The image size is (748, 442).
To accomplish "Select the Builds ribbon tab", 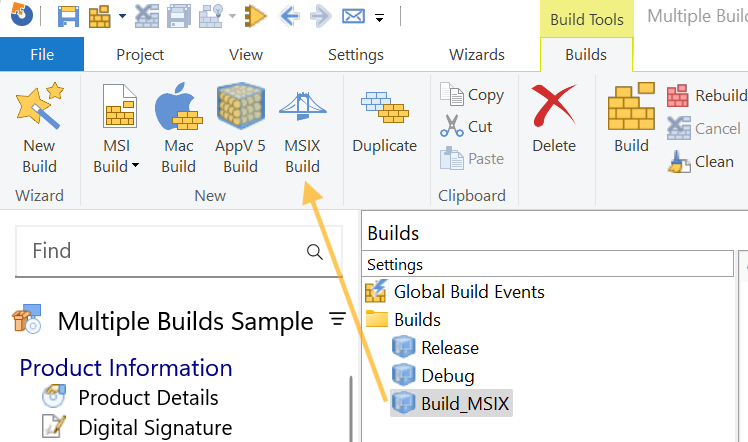I will [586, 54].
